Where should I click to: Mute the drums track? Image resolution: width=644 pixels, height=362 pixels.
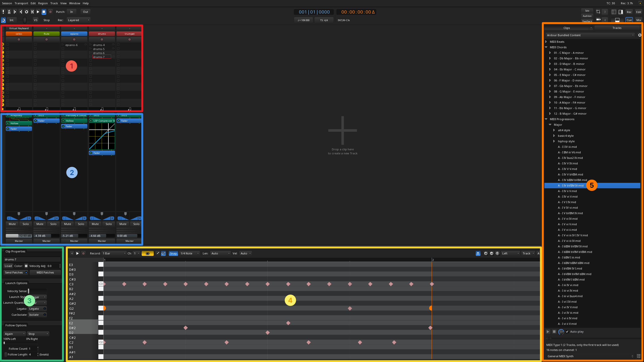(95, 224)
